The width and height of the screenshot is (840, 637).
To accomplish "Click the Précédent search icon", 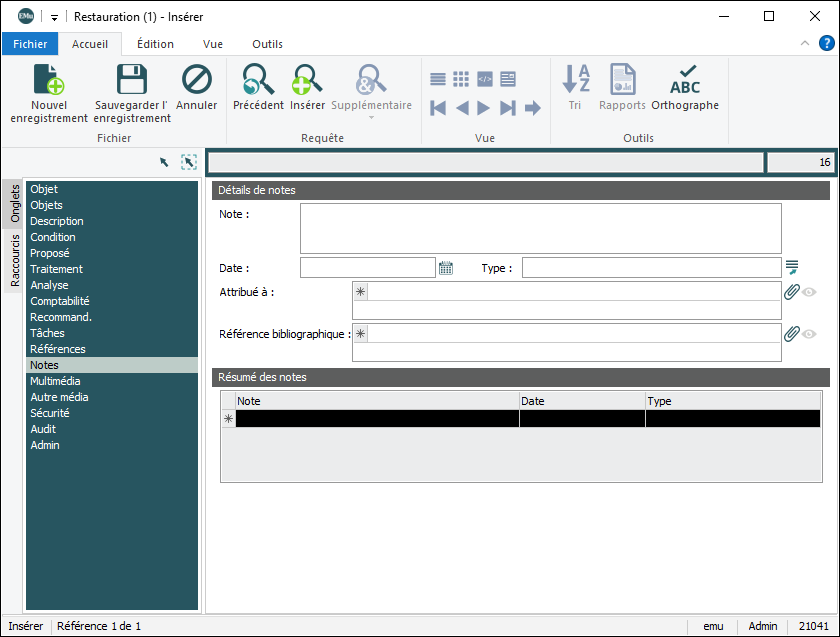I will coord(258,80).
